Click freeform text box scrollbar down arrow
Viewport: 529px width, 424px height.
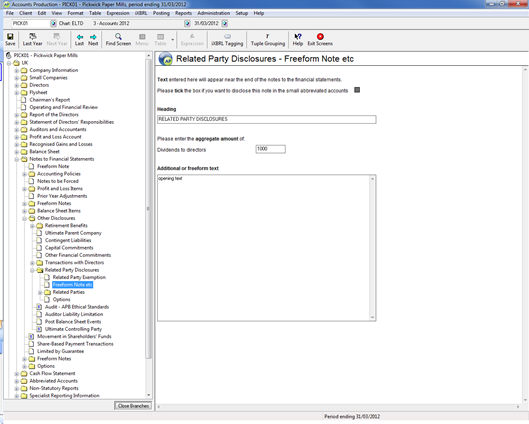[372, 317]
